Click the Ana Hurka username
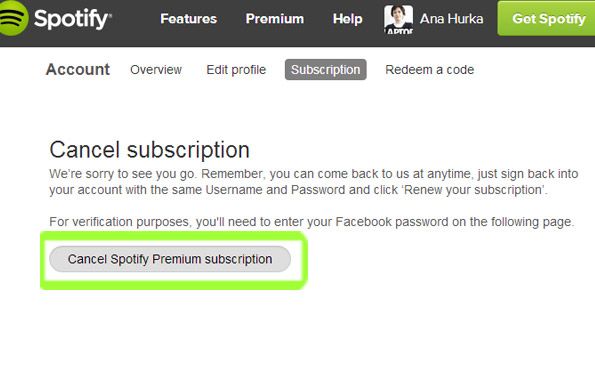Screen dimensions: 595x368 click(x=451, y=19)
